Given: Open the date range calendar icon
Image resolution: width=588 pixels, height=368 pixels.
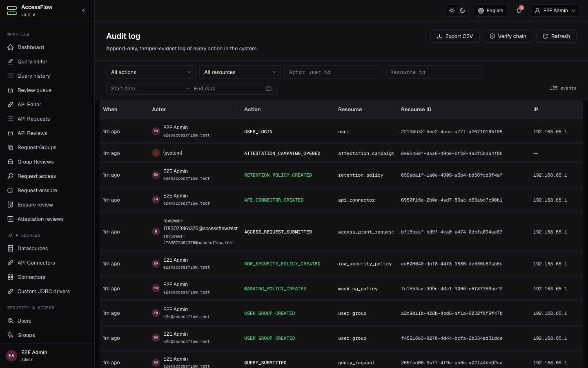Looking at the screenshot, I should tap(269, 88).
